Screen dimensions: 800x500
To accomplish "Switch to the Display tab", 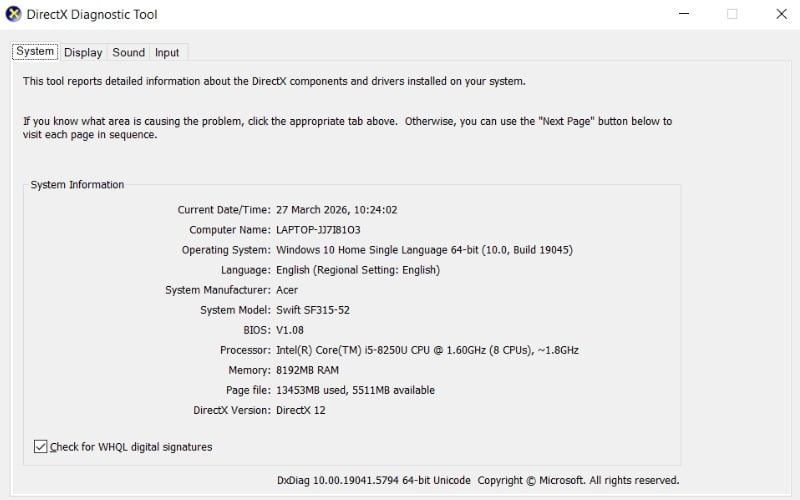I will coord(83,52).
